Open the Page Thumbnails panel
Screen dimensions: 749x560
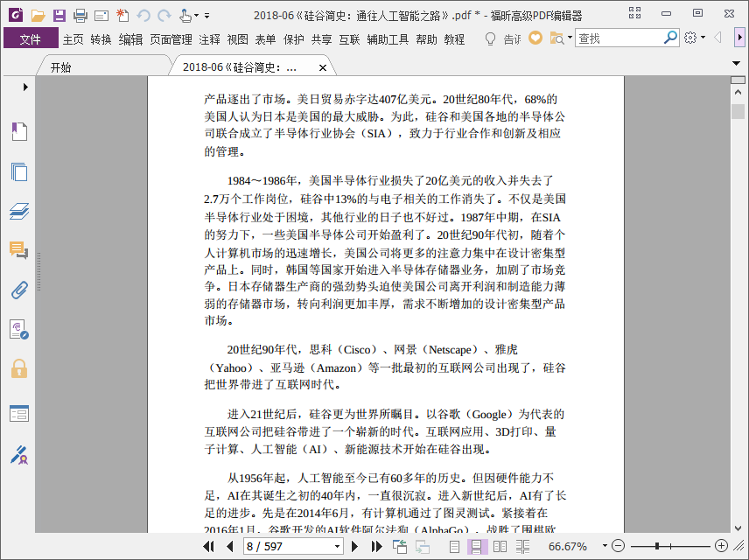[x=19, y=172]
